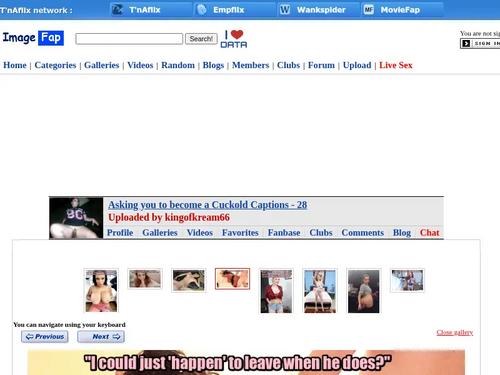500x375 pixels.
Task: Go to the Home page
Action: (x=15, y=65)
